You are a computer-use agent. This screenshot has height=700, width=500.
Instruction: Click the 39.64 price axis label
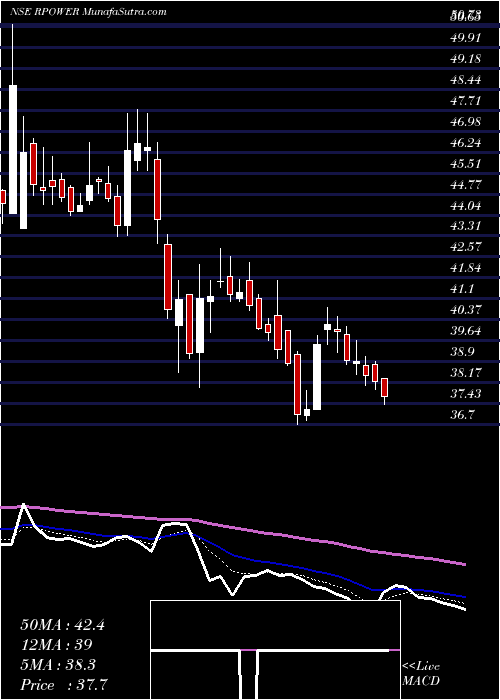tap(465, 331)
